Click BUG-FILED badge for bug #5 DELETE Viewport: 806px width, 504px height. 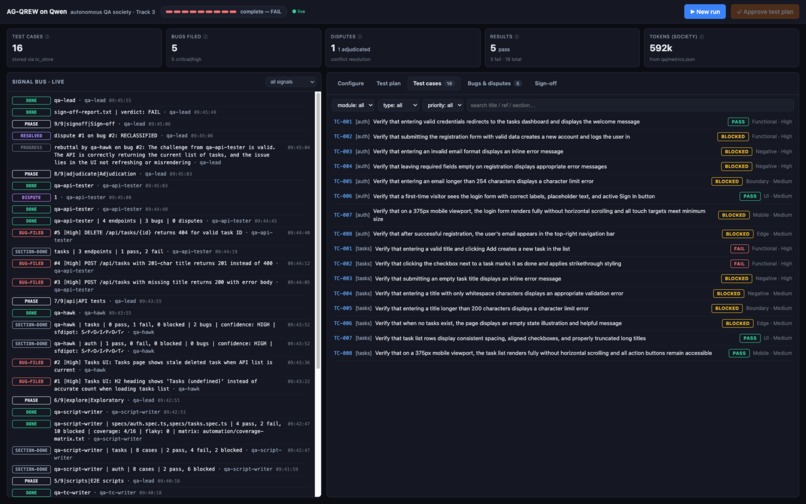[31, 233]
